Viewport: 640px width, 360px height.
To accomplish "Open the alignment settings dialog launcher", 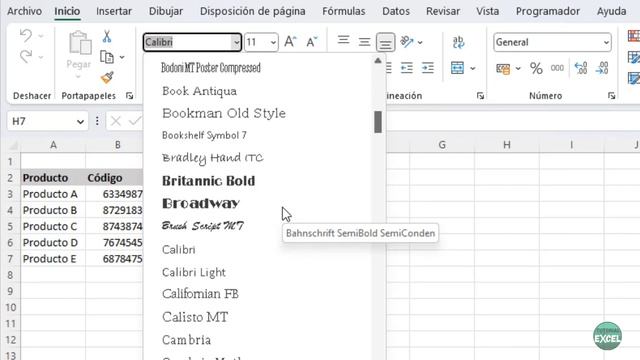I will click(x=480, y=96).
